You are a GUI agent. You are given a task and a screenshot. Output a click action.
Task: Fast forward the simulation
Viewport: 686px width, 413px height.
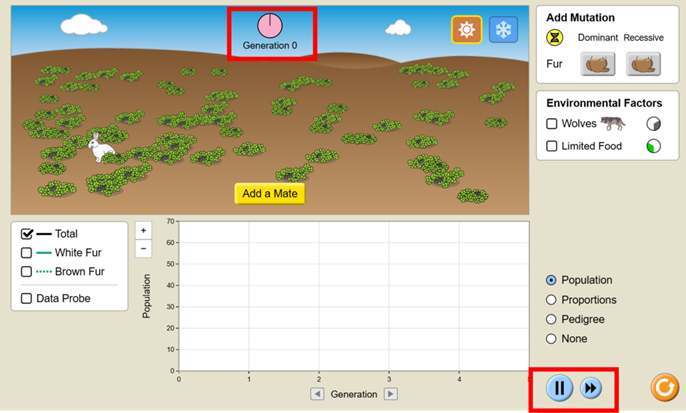point(591,388)
